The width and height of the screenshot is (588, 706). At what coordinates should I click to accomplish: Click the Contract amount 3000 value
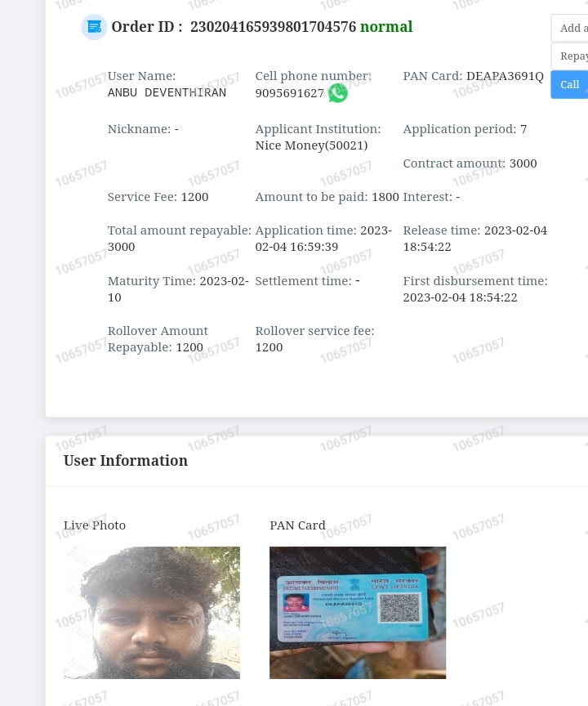(x=523, y=163)
